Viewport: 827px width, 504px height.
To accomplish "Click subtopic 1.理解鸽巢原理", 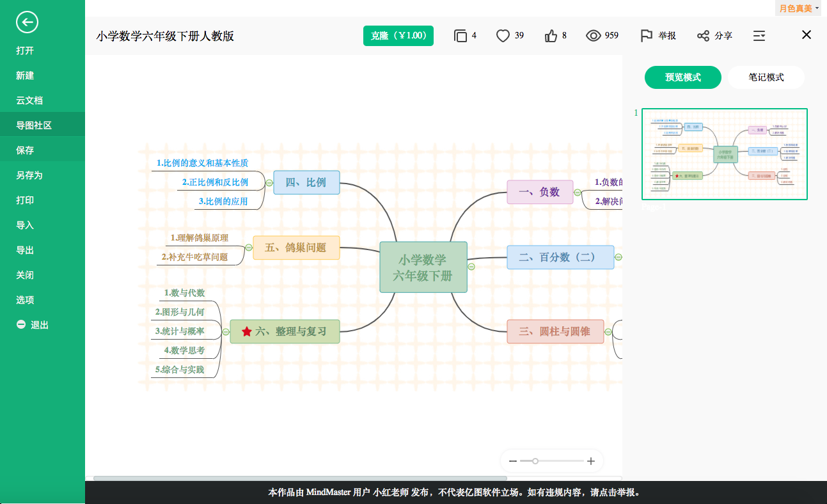I will click(x=200, y=238).
